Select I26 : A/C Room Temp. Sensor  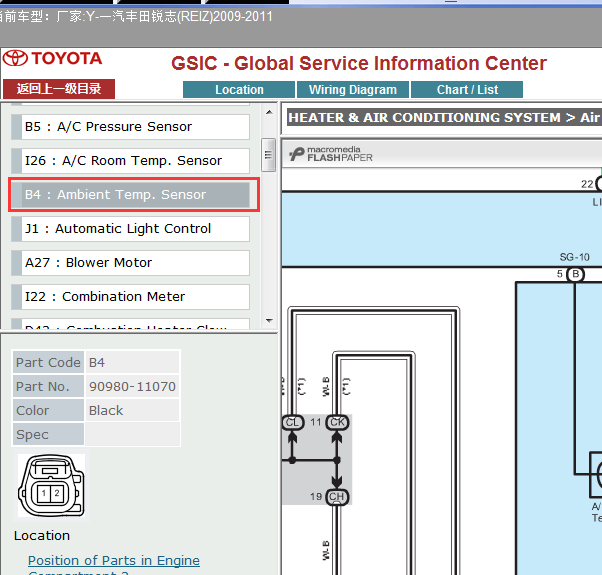pos(131,160)
